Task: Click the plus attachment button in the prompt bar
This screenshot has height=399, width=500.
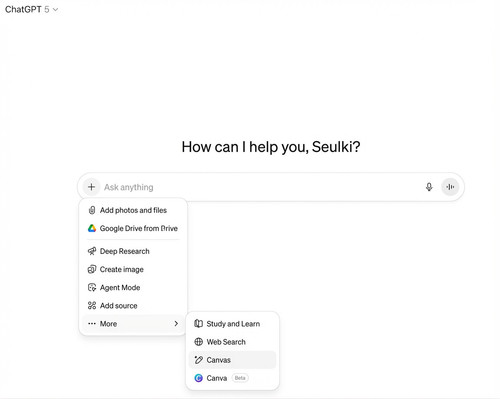Action: click(91, 187)
